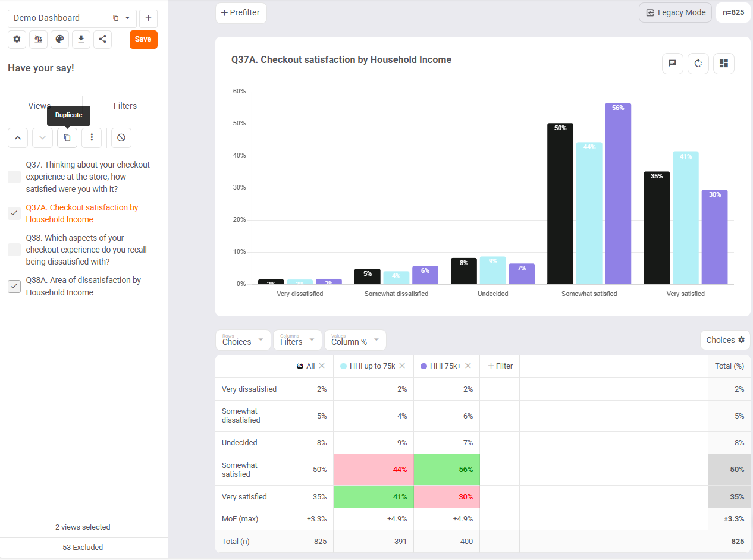Open the chart layout grid icon
Image resolution: width=753 pixels, height=560 pixels.
[x=724, y=63]
